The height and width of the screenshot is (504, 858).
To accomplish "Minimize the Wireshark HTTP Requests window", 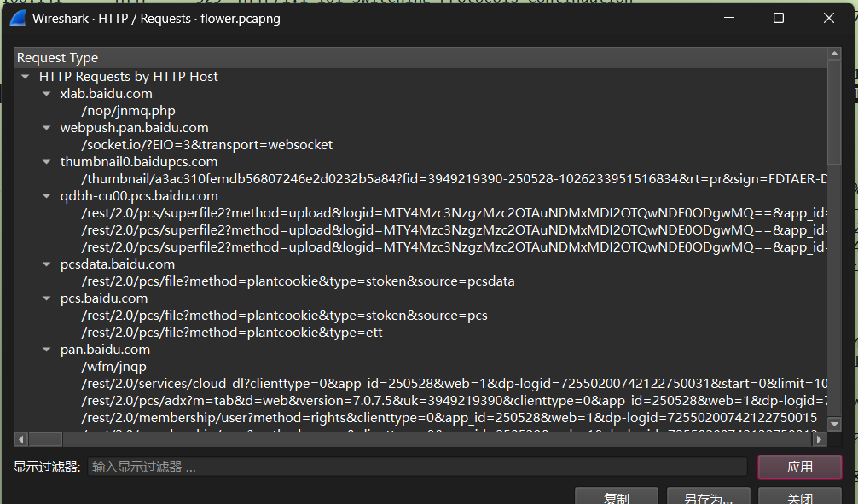I will 729,18.
